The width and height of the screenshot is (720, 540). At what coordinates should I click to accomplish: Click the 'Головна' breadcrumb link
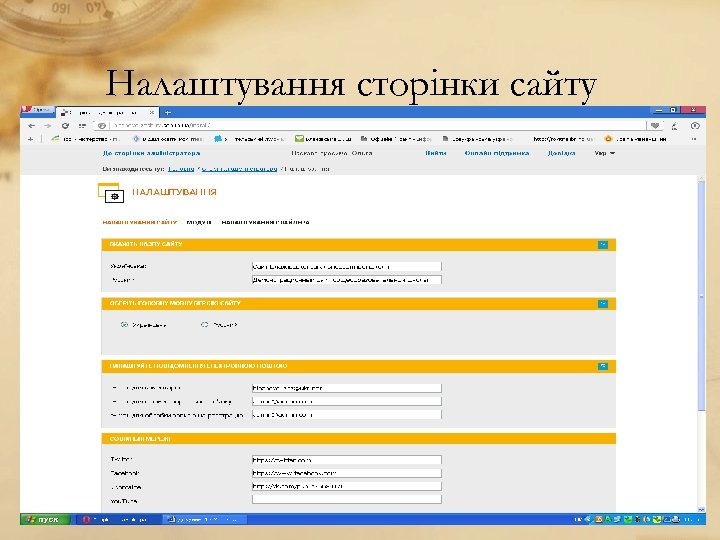coord(181,169)
